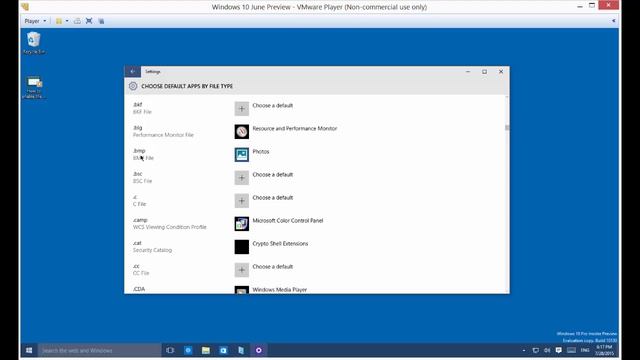The width and height of the screenshot is (640, 360).
Task: Choose a default app for .bkf
Action: pyautogui.click(x=242, y=109)
